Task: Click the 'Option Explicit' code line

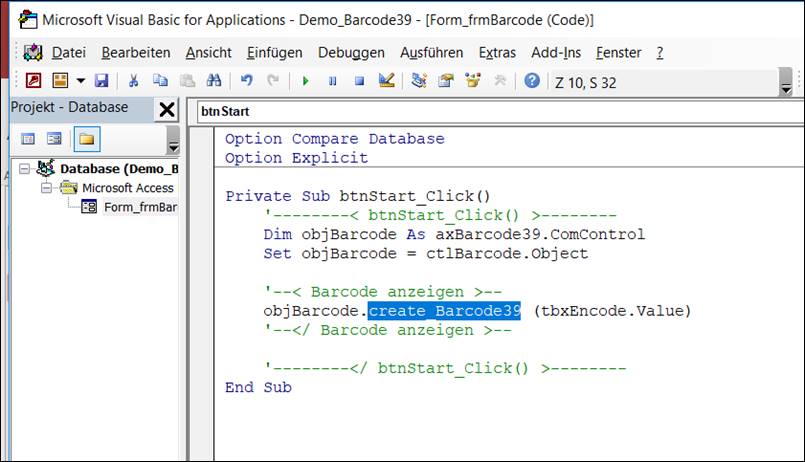Action: pos(296,158)
